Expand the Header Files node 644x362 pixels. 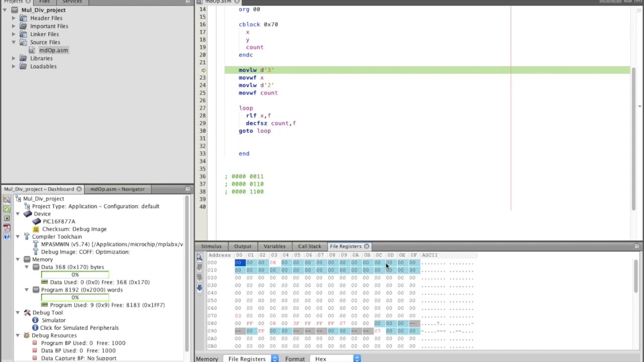click(x=14, y=18)
